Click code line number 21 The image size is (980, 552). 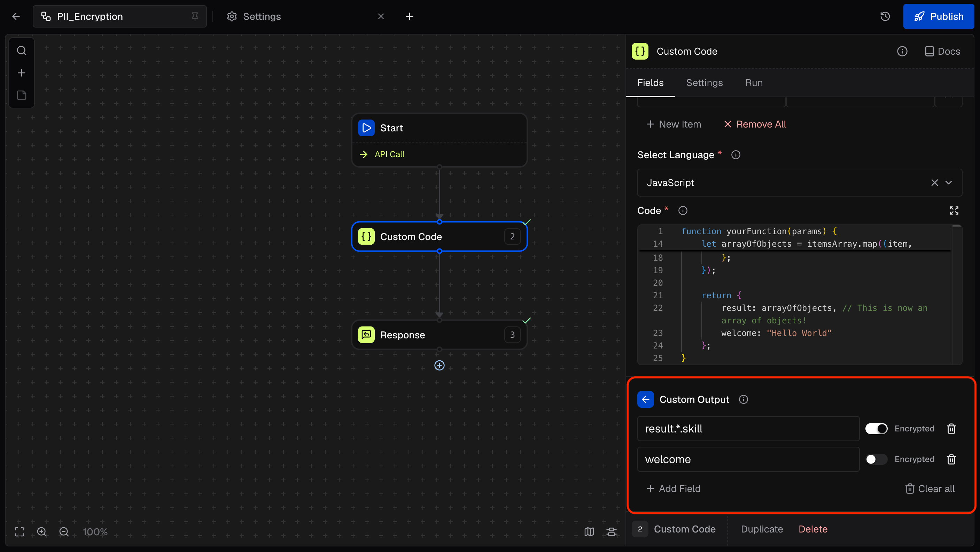(x=658, y=296)
